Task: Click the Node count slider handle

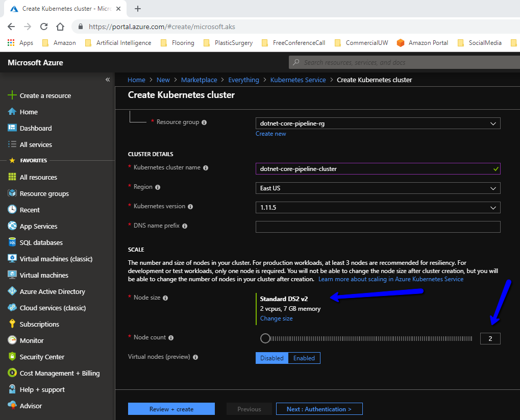Action: [265, 338]
